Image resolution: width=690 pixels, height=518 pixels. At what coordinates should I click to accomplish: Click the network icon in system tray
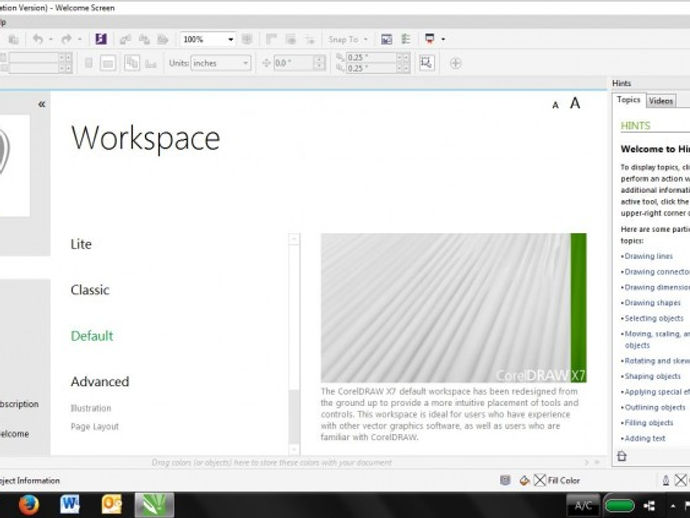tap(650, 506)
